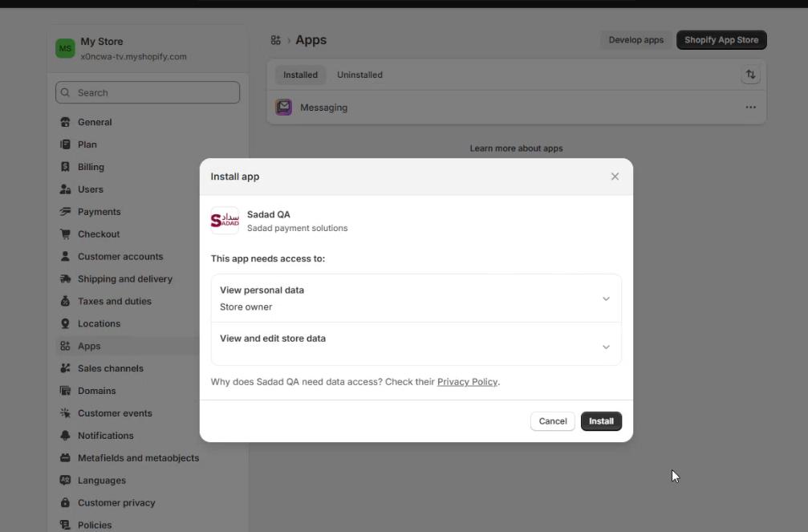Image resolution: width=808 pixels, height=532 pixels.
Task: Close the Install app dialog
Action: (x=615, y=177)
